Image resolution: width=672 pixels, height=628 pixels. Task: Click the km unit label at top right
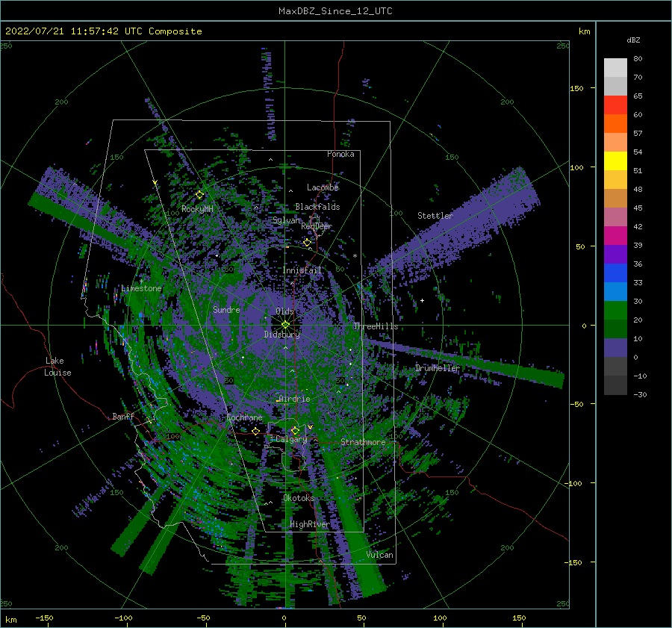point(584,31)
